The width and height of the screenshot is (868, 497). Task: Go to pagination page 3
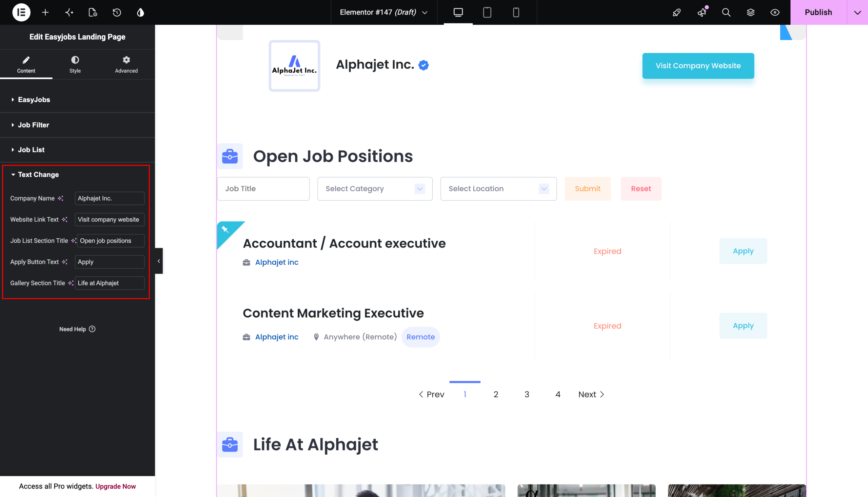527,394
